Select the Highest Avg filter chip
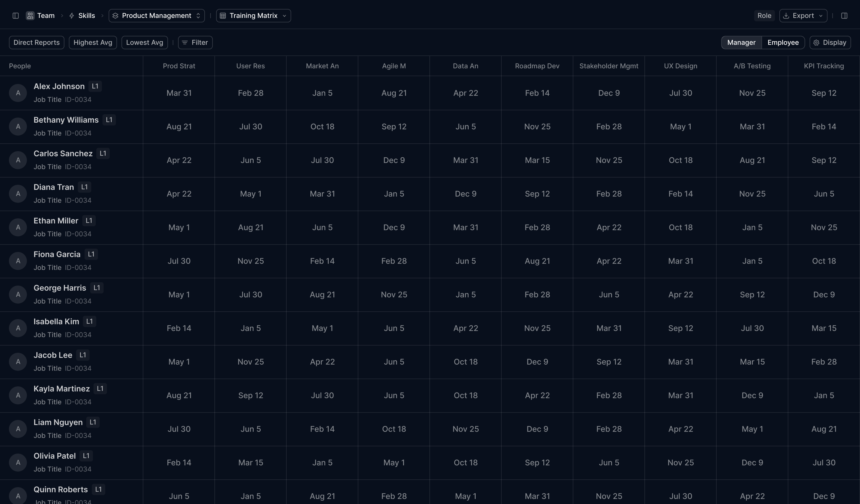Image resolution: width=860 pixels, height=504 pixels. coord(93,43)
